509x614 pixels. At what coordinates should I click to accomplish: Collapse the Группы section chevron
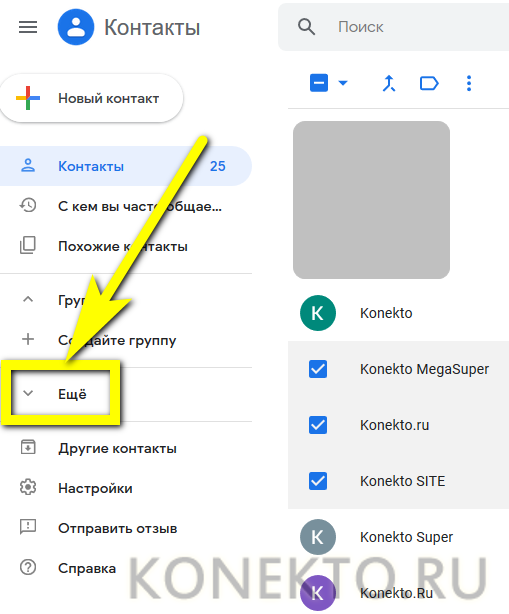28,300
